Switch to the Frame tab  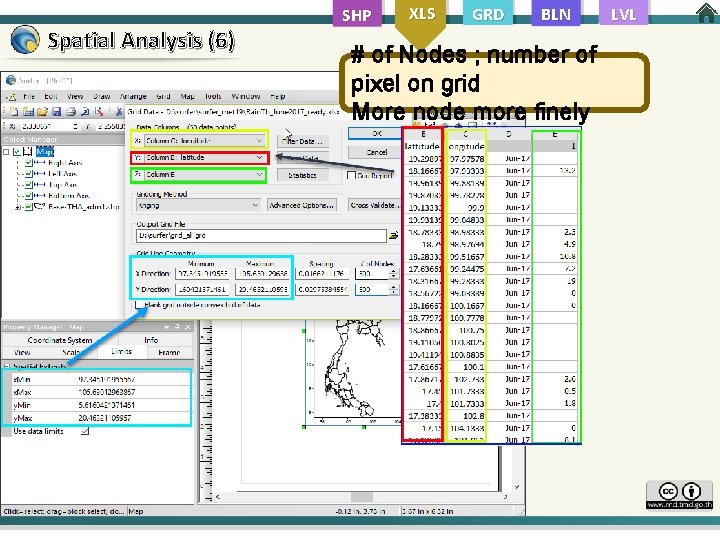169,352
